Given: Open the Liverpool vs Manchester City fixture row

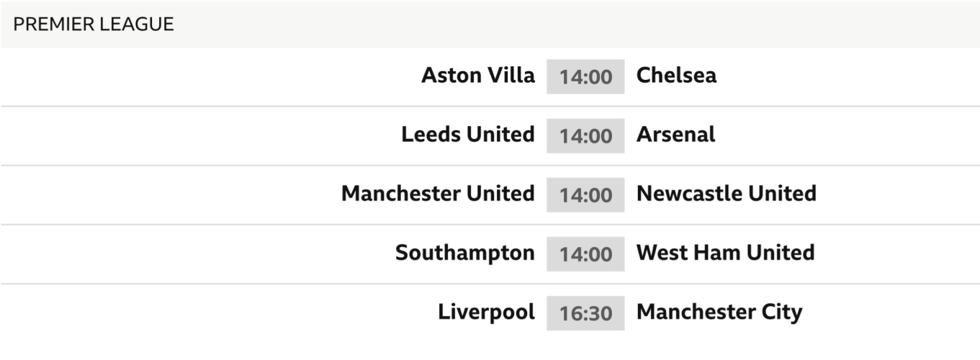Looking at the screenshot, I should [216, 312].
